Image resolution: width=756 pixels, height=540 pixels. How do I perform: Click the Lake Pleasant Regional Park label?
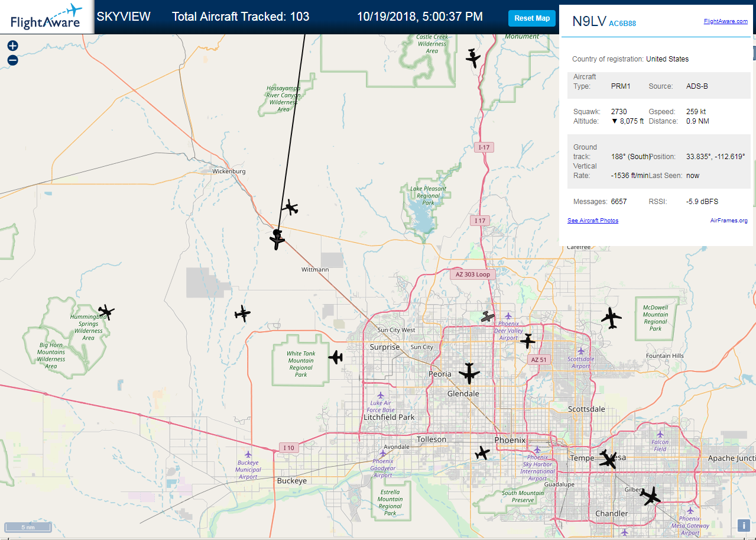coord(428,196)
